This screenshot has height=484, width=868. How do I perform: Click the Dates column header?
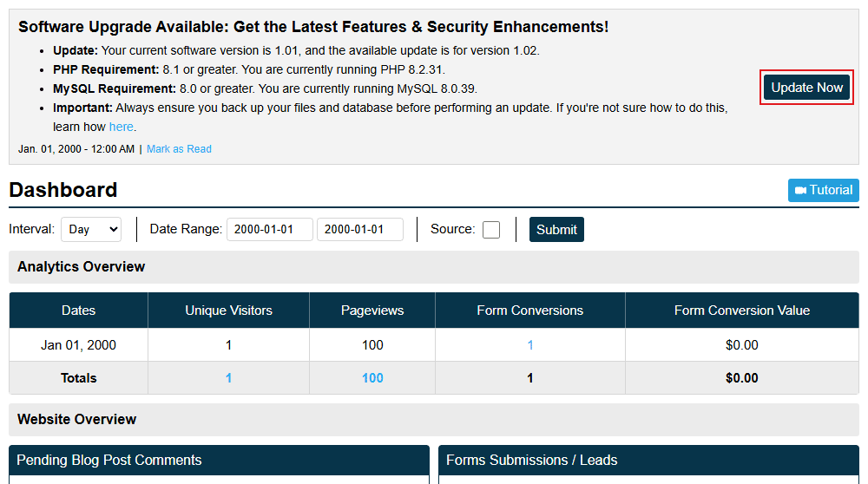pyautogui.click(x=79, y=311)
